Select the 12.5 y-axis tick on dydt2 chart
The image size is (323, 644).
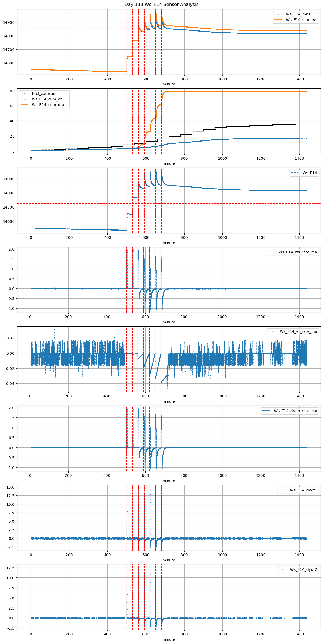[10, 568]
